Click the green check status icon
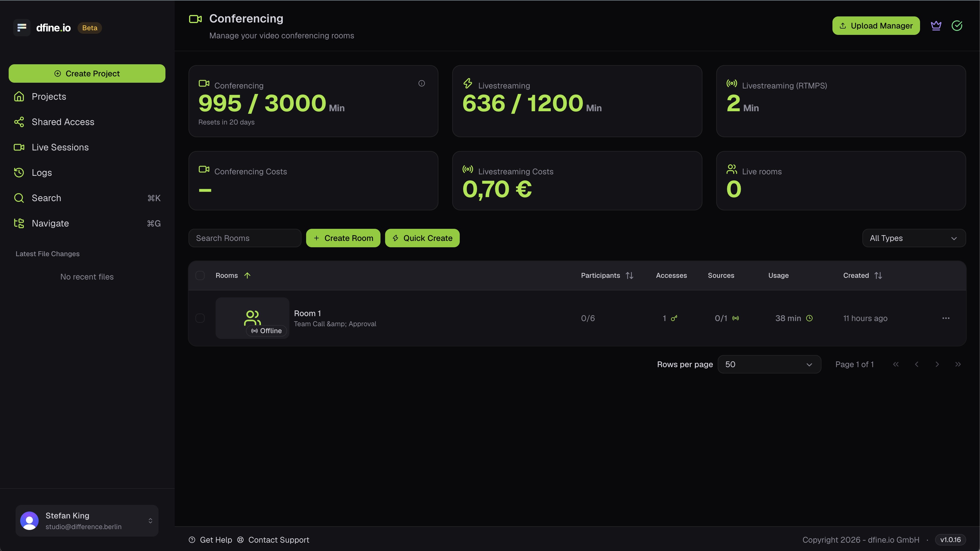 [957, 25]
